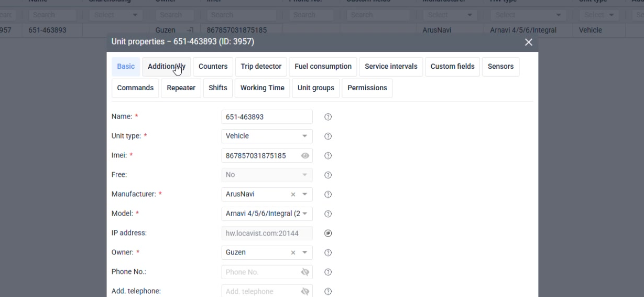Open help icon next to Unit type
This screenshot has width=644, height=297.
click(328, 136)
